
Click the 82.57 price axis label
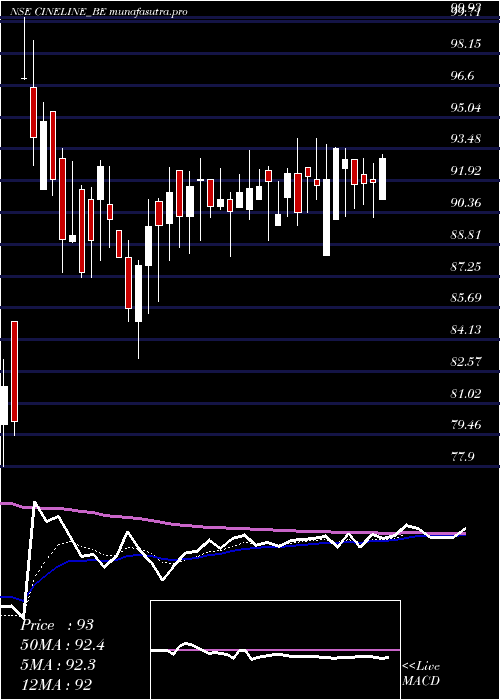click(467, 362)
